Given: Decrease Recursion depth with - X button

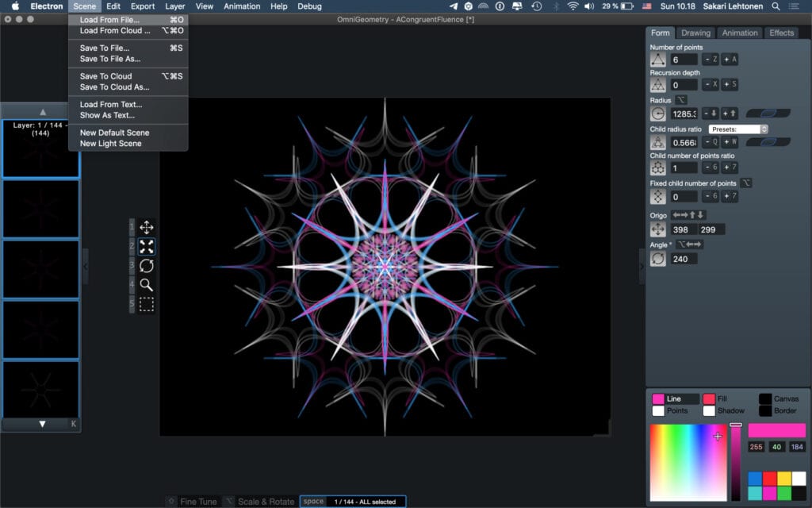Looking at the screenshot, I should [x=710, y=84].
